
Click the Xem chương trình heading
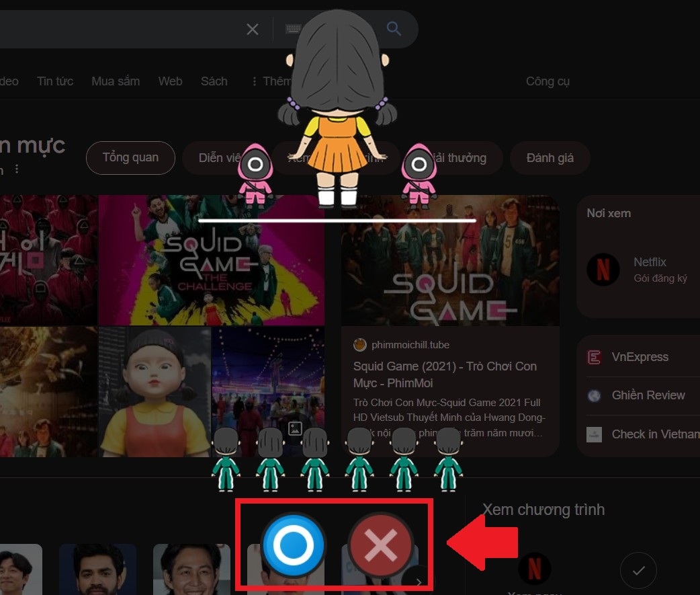click(543, 510)
